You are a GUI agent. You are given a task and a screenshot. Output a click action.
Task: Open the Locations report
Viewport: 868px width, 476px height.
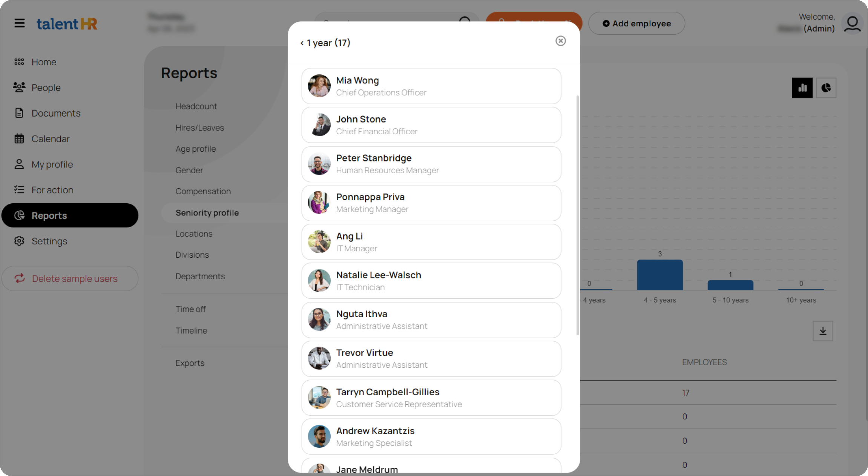pyautogui.click(x=194, y=234)
